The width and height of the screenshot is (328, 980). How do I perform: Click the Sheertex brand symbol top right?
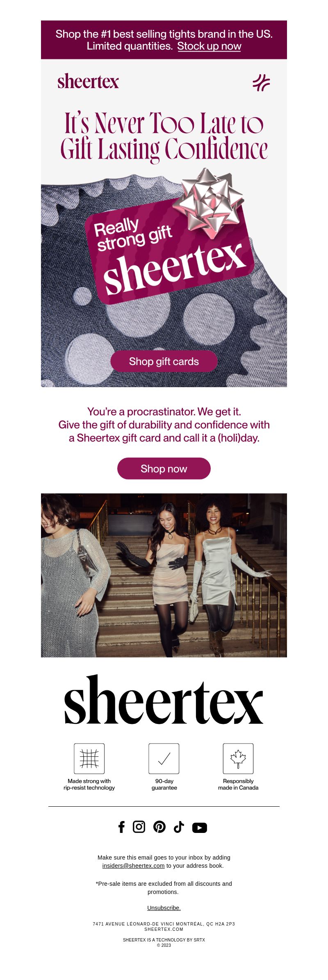click(x=261, y=83)
